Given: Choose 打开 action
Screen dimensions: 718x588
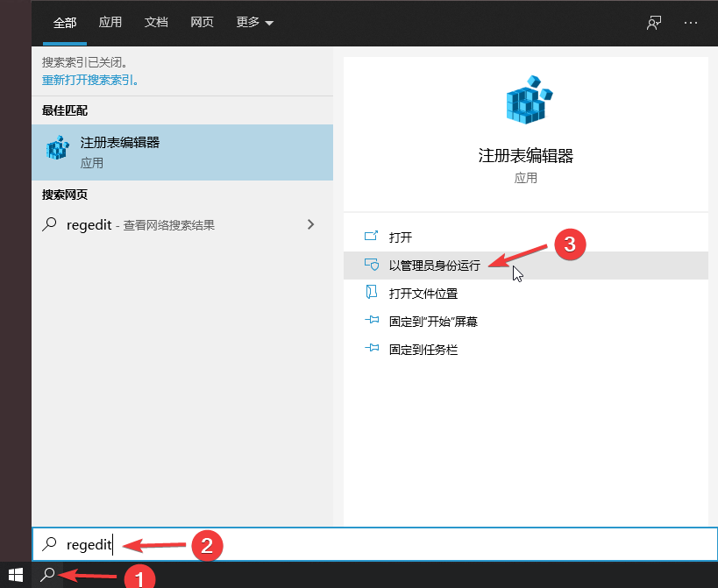Looking at the screenshot, I should pyautogui.click(x=526, y=237).
